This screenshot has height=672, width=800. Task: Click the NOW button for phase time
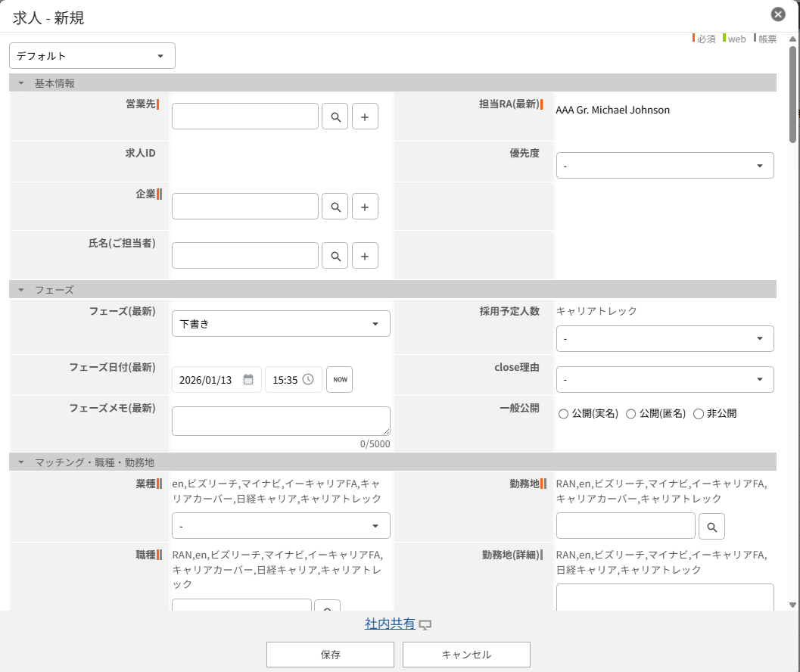coord(339,380)
